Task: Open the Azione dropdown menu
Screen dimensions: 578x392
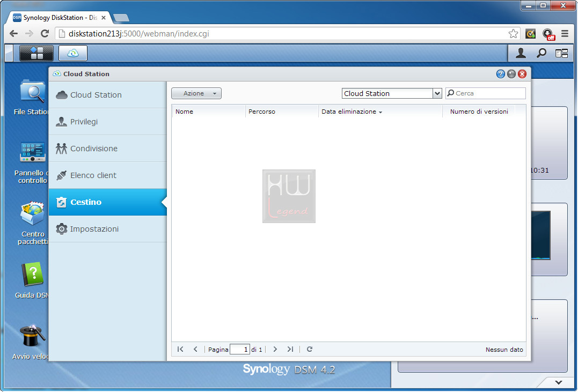Action: [196, 94]
